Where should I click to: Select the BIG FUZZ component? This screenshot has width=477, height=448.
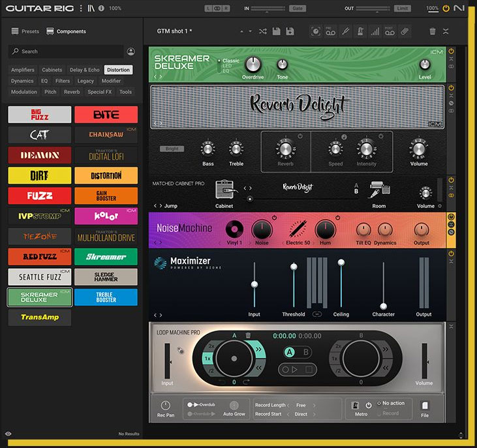tap(40, 115)
